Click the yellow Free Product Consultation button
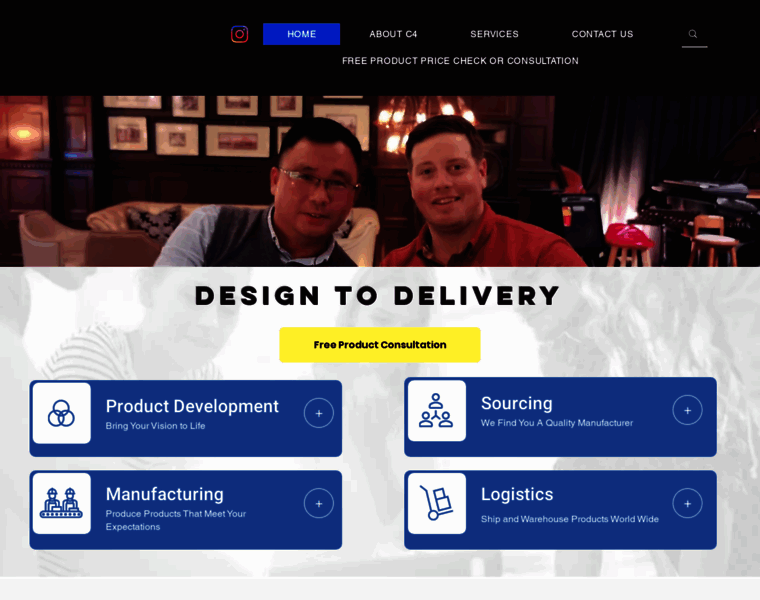Image resolution: width=760 pixels, height=600 pixels. click(x=380, y=345)
